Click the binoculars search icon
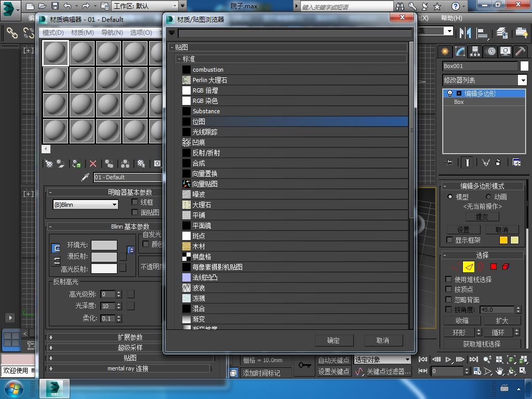532x399 pixels. [x=400, y=6]
